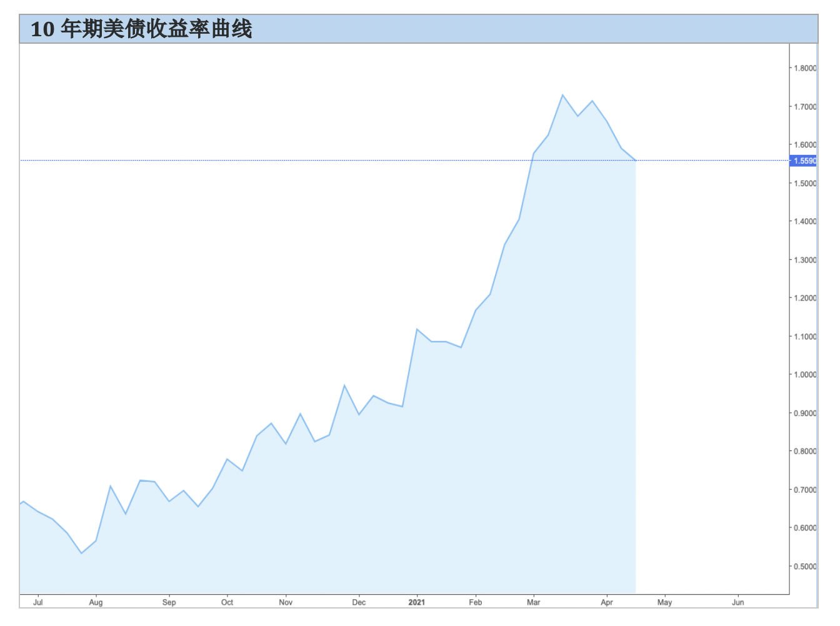Click the chart title 10 年期美债收益率曲线
The width and height of the screenshot is (840, 626).
pos(141,29)
